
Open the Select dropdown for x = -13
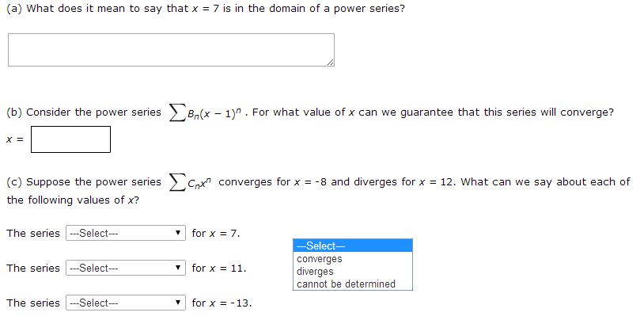(126, 303)
